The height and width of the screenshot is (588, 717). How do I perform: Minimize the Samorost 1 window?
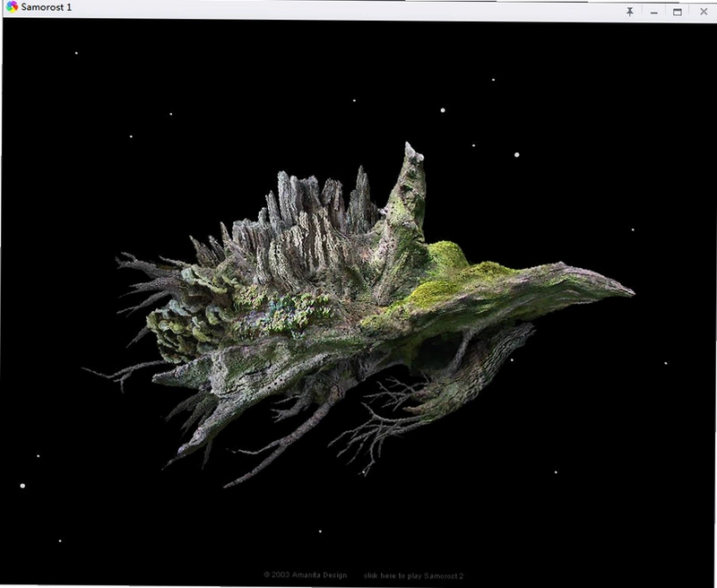pyautogui.click(x=654, y=13)
